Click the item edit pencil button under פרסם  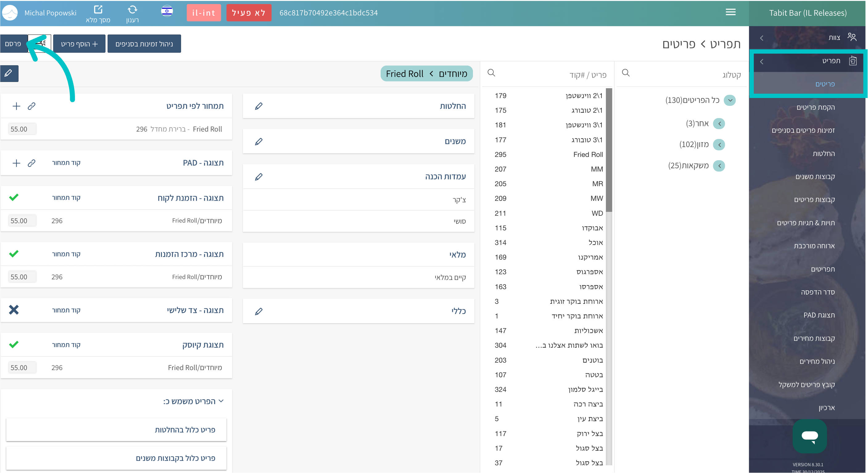click(x=9, y=73)
